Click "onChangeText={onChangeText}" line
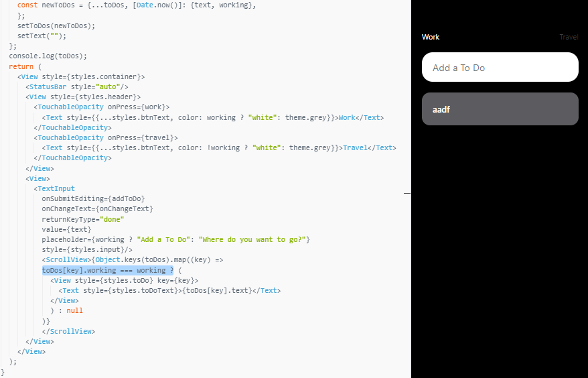Image resolution: width=588 pixels, height=378 pixels. click(x=98, y=208)
